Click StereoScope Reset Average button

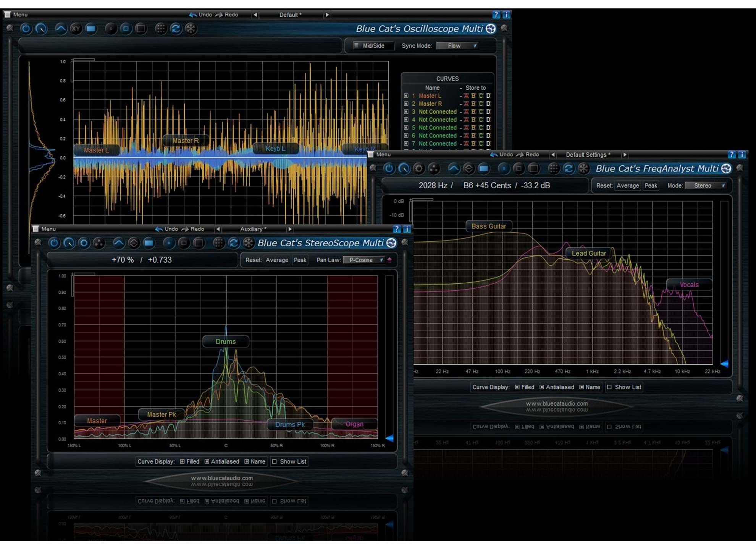277,260
